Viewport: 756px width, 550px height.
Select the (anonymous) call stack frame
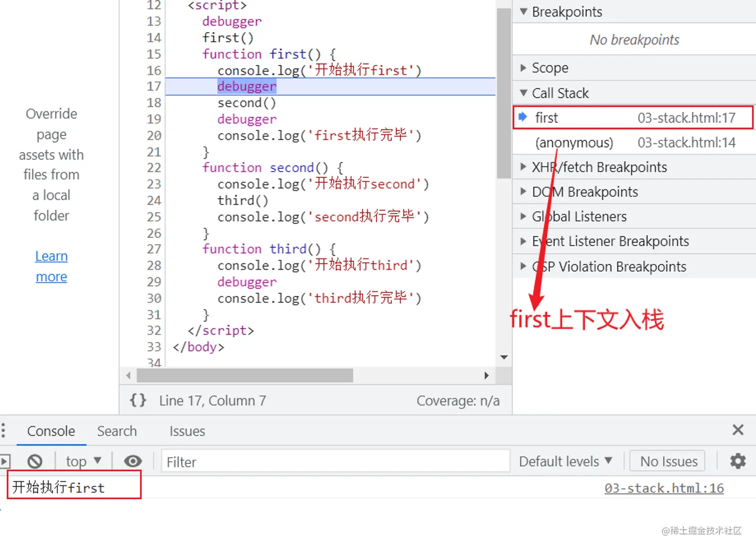point(634,142)
